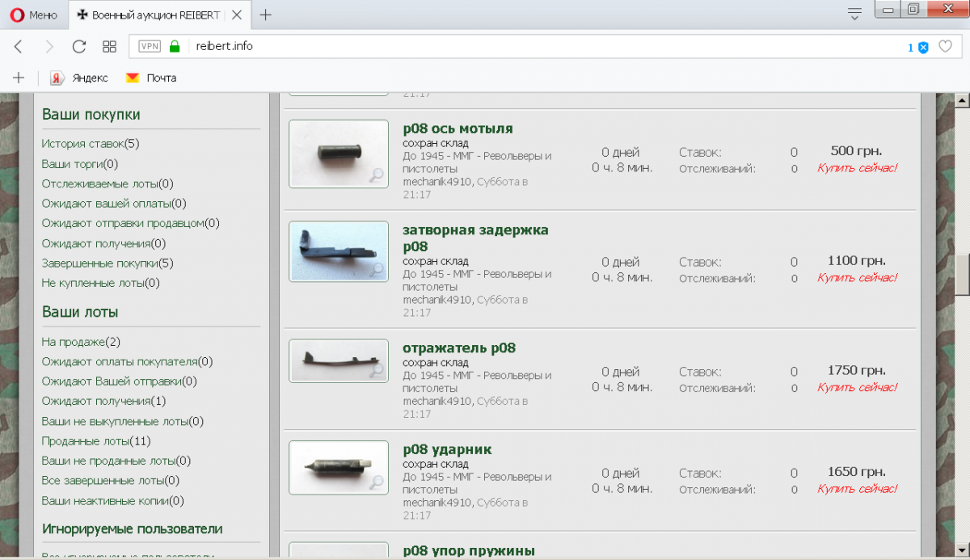Click thumbnail of p08 ось мотыля
Image resolution: width=970 pixels, height=560 pixels.
click(339, 154)
